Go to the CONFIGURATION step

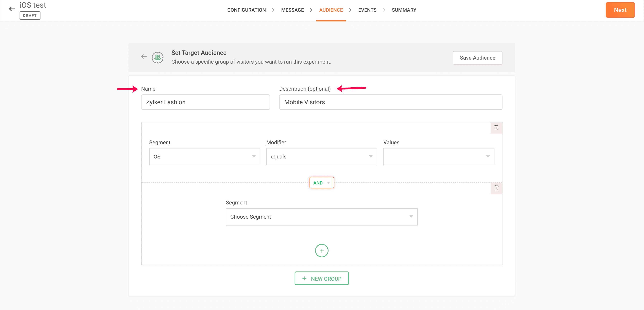(x=246, y=10)
